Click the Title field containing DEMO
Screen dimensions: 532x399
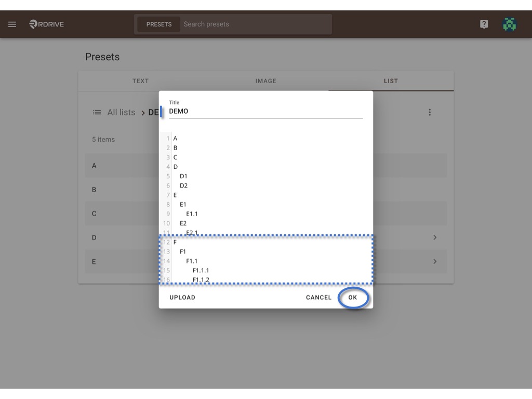tap(265, 111)
